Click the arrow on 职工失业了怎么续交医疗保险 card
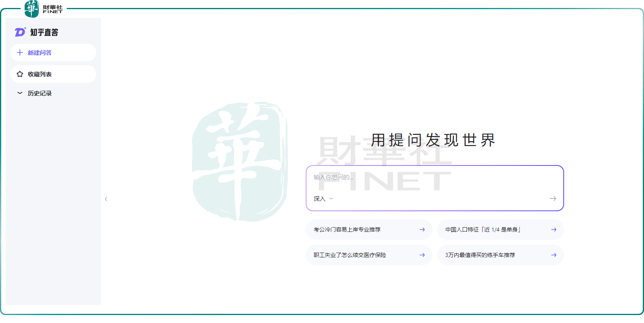644x323 pixels. click(422, 255)
